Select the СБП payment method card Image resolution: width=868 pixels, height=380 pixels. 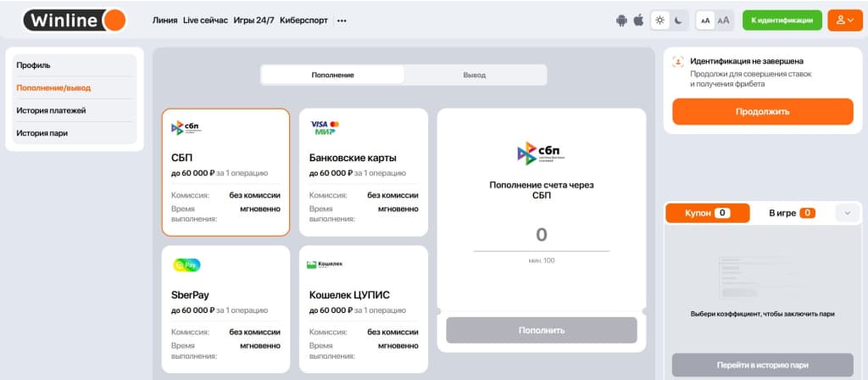pyautogui.click(x=225, y=172)
